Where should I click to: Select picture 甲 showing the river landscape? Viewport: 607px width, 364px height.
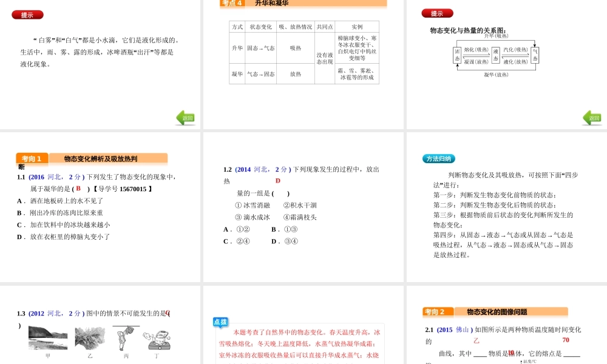pyautogui.click(x=47, y=338)
